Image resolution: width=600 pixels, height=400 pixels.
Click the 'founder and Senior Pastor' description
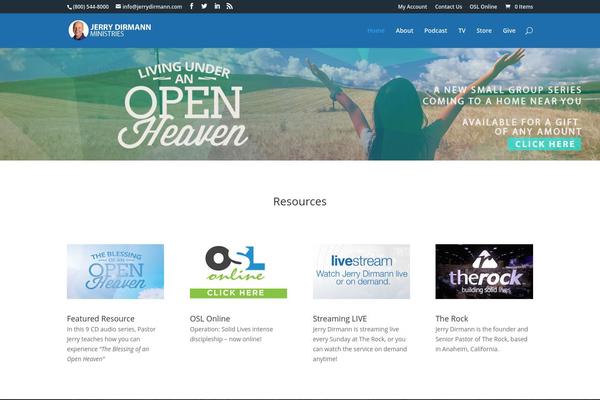pyautogui.click(x=482, y=339)
